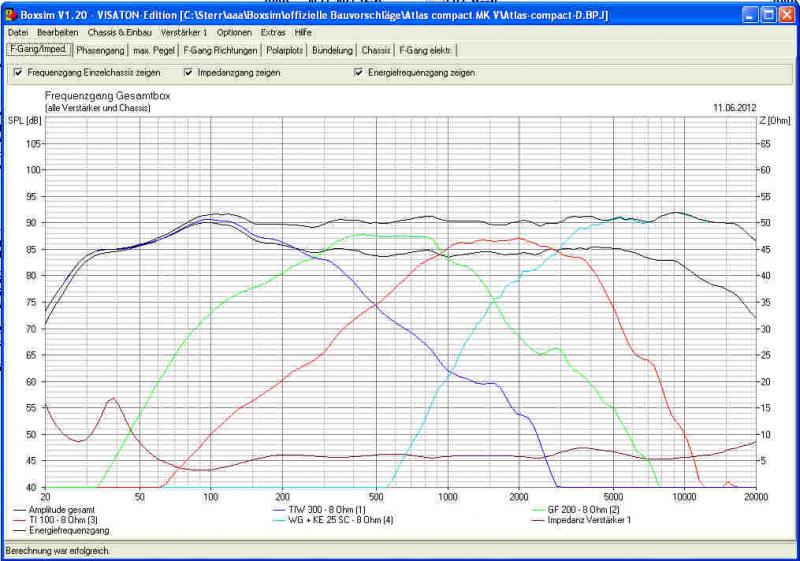This screenshot has width=800, height=561.
Task: Open the Extras menu
Action: pos(273,33)
